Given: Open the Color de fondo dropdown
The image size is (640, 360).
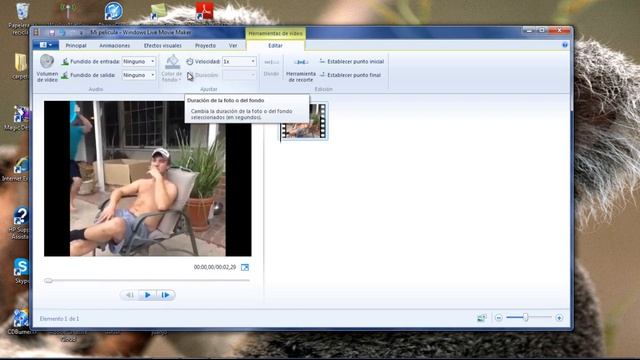Looking at the screenshot, I should [x=172, y=68].
